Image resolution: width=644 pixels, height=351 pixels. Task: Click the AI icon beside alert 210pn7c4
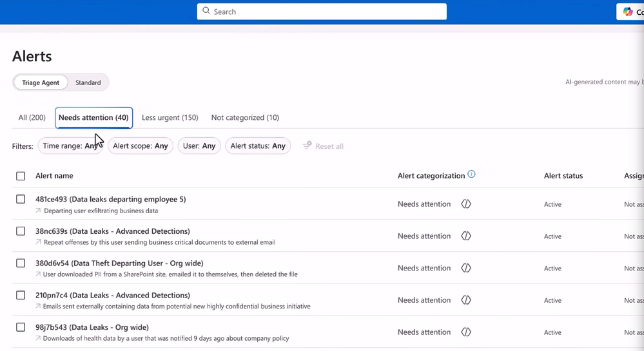(466, 300)
